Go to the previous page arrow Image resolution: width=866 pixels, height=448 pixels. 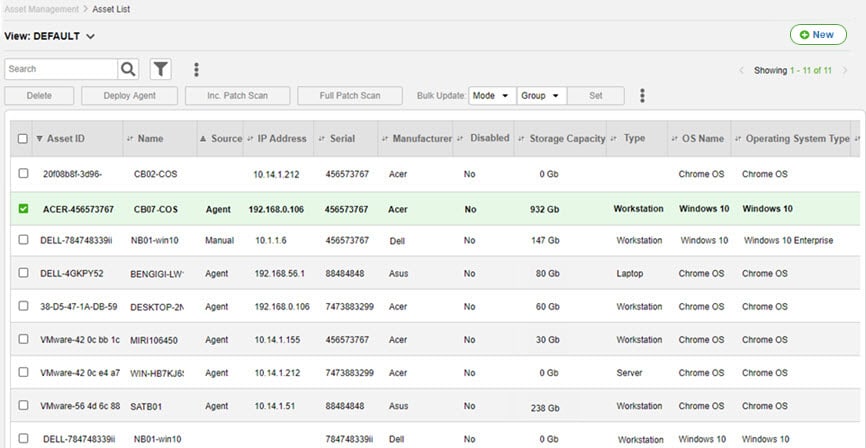pyautogui.click(x=741, y=71)
